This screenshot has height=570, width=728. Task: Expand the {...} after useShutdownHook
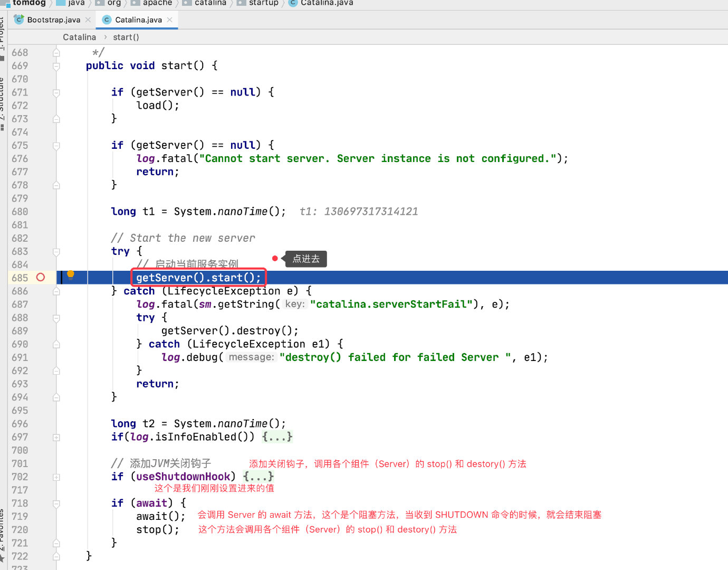258,477
